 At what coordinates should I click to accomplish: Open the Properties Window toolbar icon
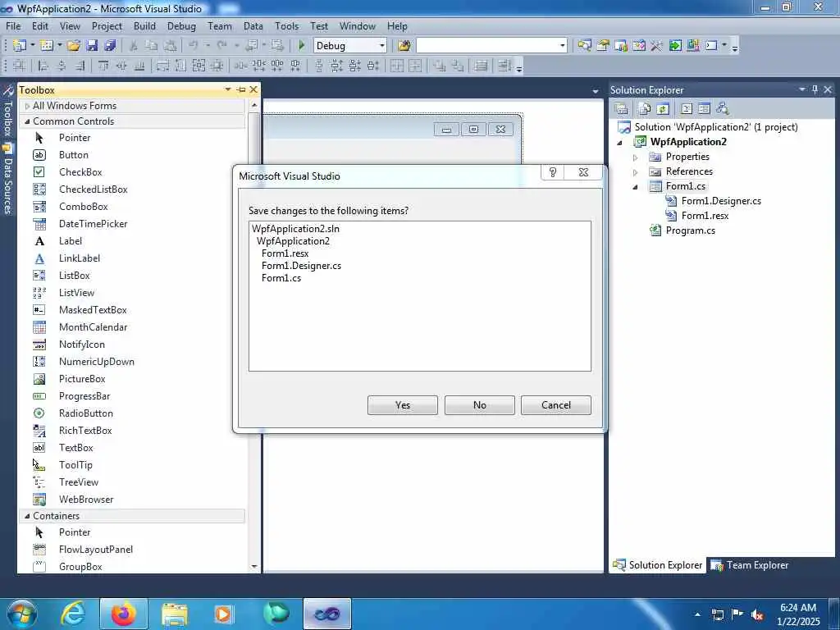tap(603, 46)
